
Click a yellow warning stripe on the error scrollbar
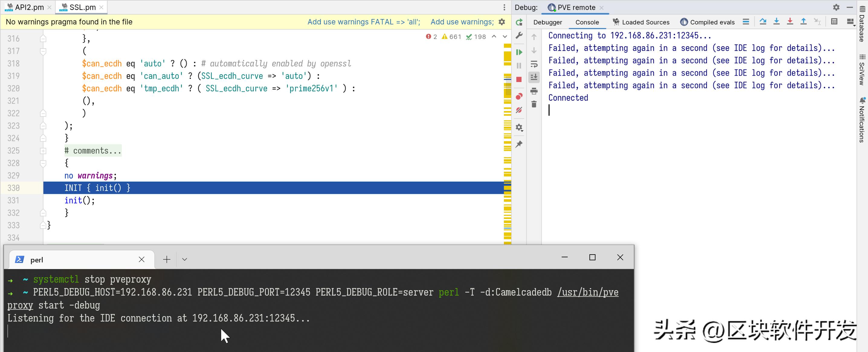(x=508, y=56)
